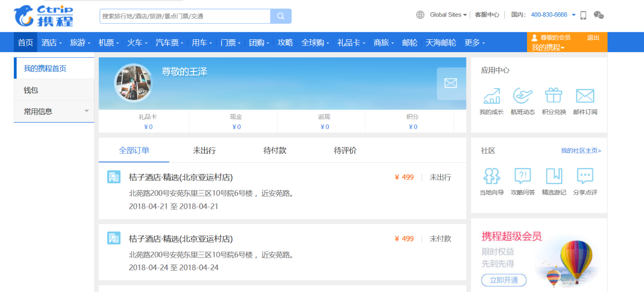Open 我的社区主页 link

pos(581,151)
